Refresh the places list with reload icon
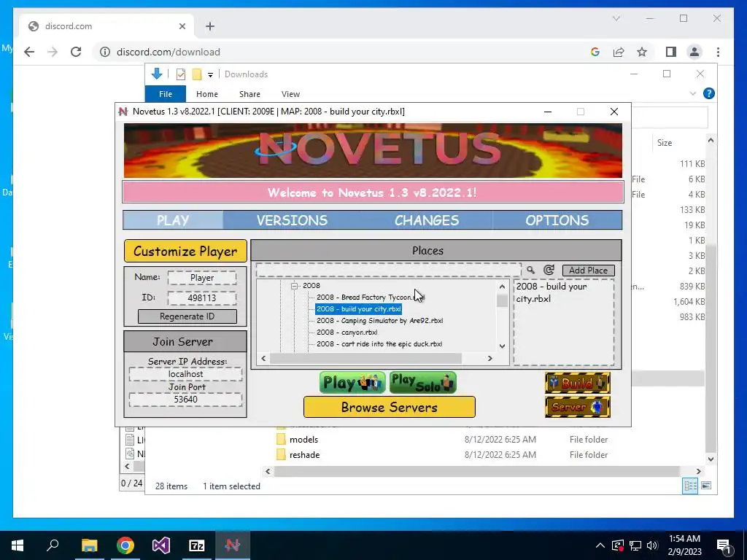The width and height of the screenshot is (747, 560). pyautogui.click(x=549, y=270)
